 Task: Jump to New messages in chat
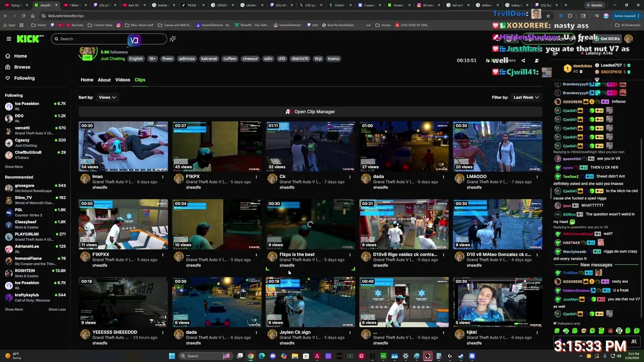coord(596,265)
